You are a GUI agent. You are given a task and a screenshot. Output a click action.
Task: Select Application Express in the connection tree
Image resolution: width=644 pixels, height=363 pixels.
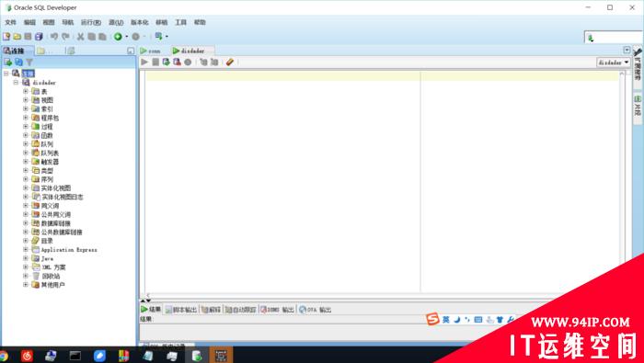tap(69, 250)
